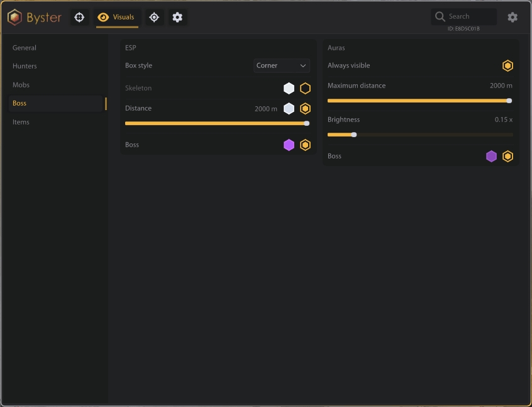
Task: Click the ID: E8D5C01B text
Action: coord(463,29)
